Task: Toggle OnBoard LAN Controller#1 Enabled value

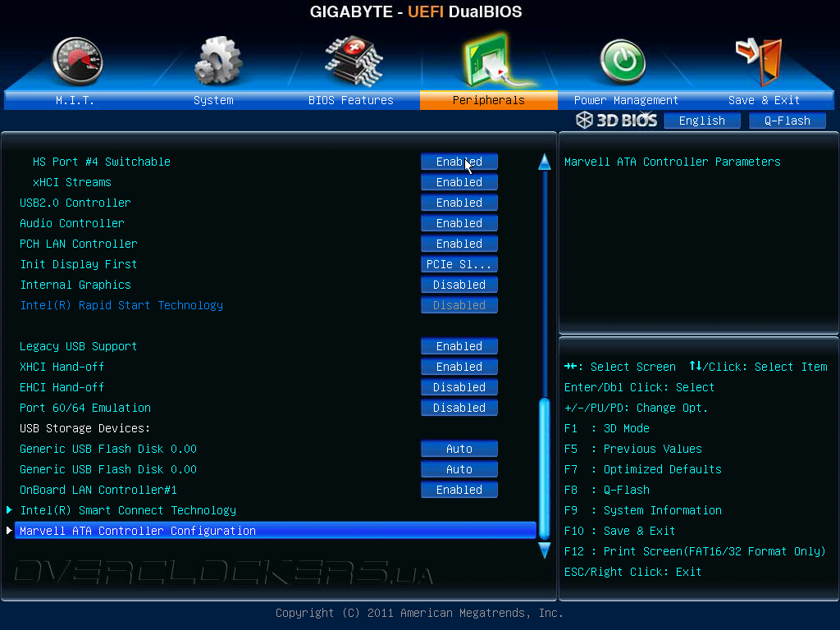Action: (x=459, y=490)
